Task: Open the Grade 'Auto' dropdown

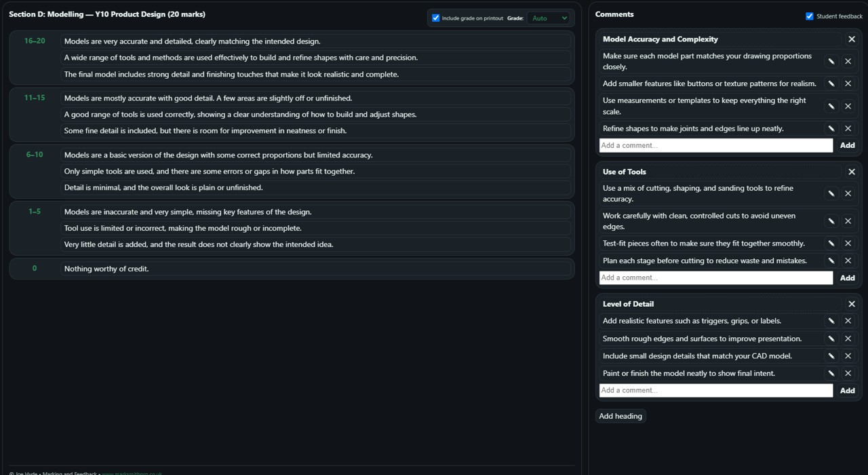Action: click(549, 18)
